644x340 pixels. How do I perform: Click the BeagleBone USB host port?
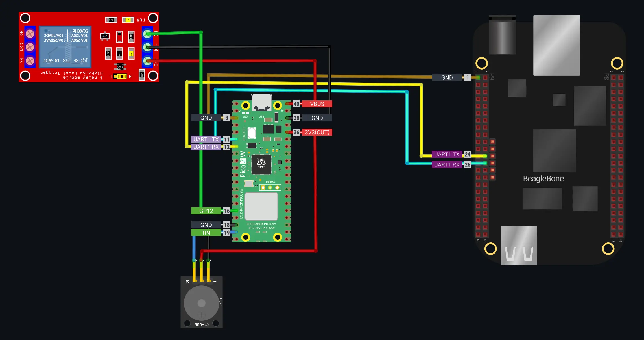tap(519, 245)
